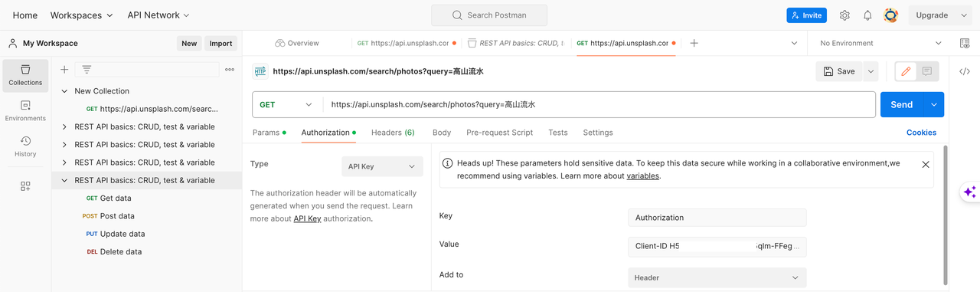Viewport: 980px width, 292px height.
Task: Open the Collections sidebar panel
Action: click(25, 75)
